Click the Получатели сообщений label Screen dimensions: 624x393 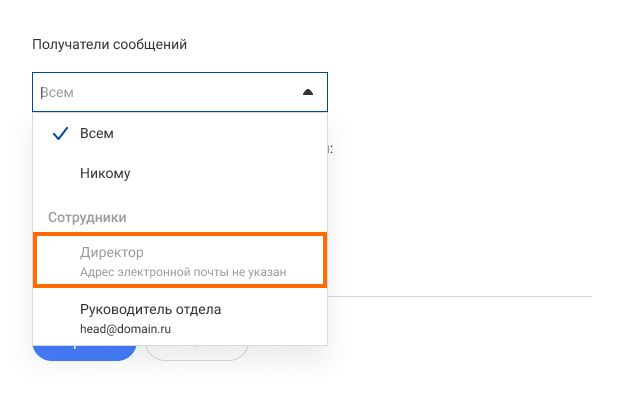tap(109, 44)
